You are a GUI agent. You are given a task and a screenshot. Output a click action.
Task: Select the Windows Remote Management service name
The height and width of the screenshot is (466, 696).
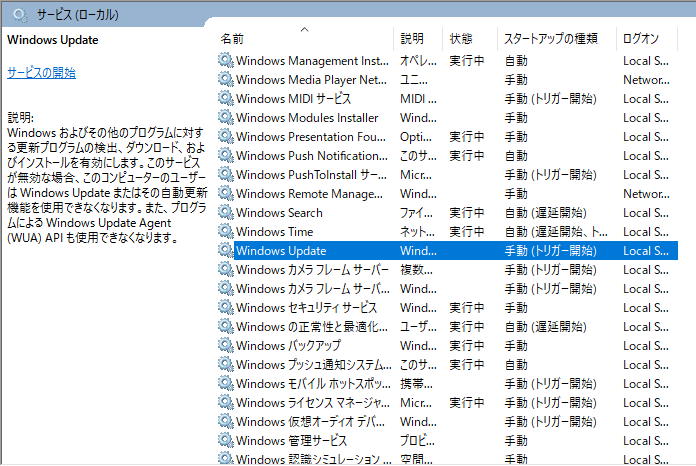tap(309, 194)
